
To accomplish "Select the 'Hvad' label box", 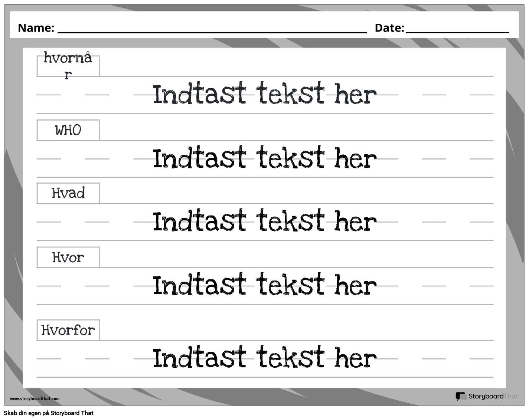I will coord(68,193).
